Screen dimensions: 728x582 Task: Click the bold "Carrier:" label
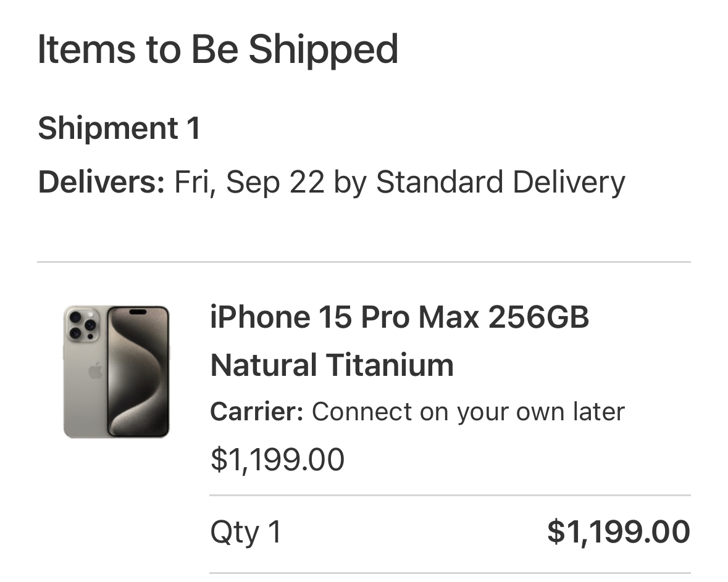tap(256, 412)
